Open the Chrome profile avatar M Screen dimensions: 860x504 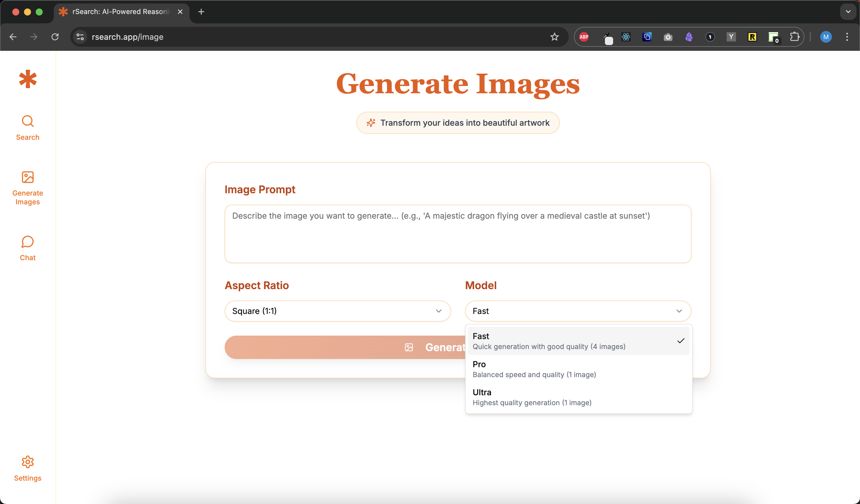click(x=825, y=37)
